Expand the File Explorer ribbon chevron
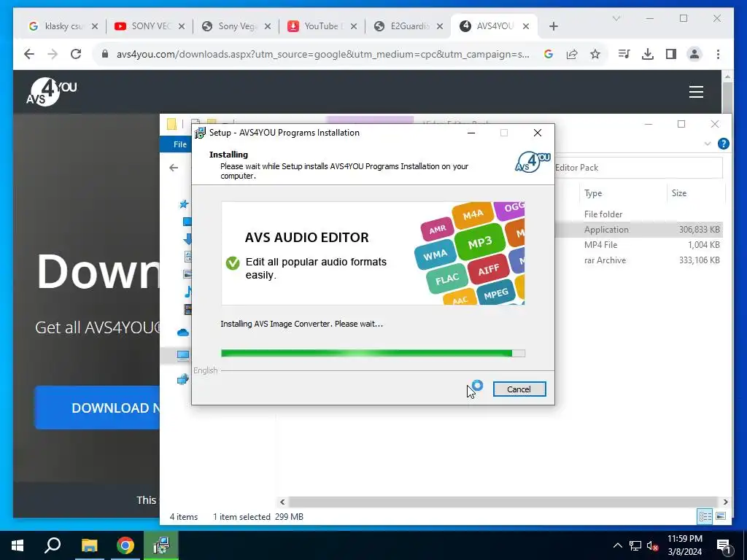 click(708, 144)
